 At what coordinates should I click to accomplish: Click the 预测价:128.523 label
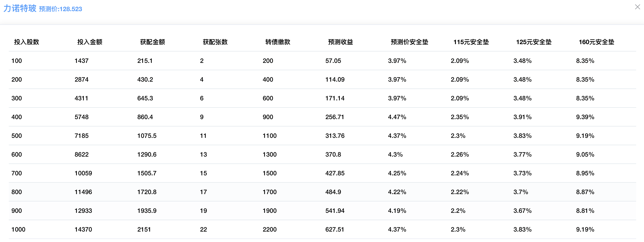61,9
